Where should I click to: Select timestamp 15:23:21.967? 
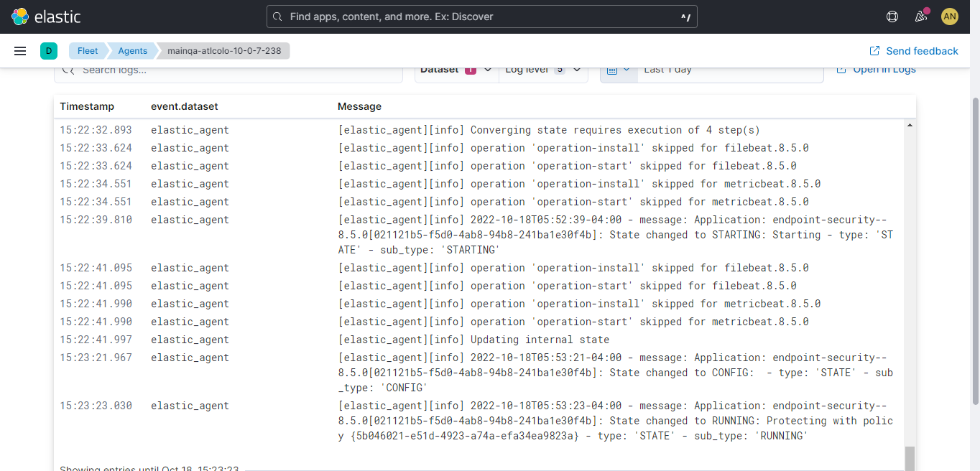pos(96,358)
